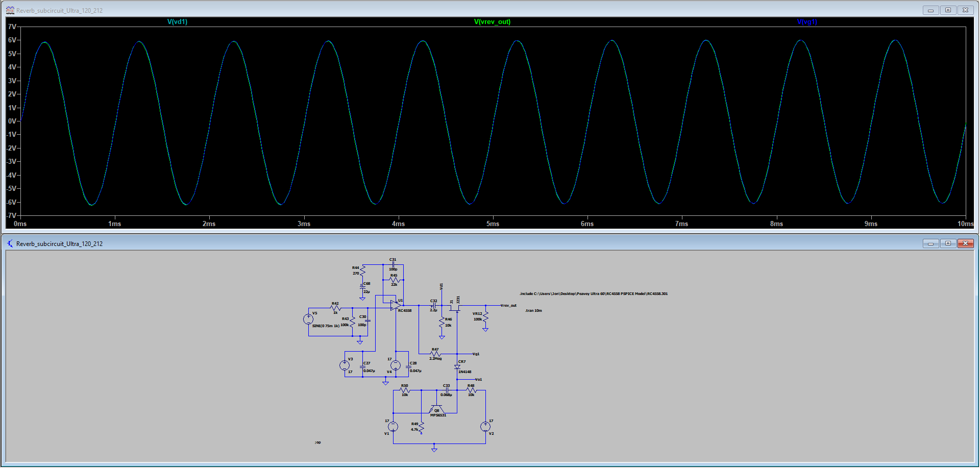This screenshot has height=468, width=980.
Task: Click the SINE(0 75m 1k) source value
Action: point(326,326)
